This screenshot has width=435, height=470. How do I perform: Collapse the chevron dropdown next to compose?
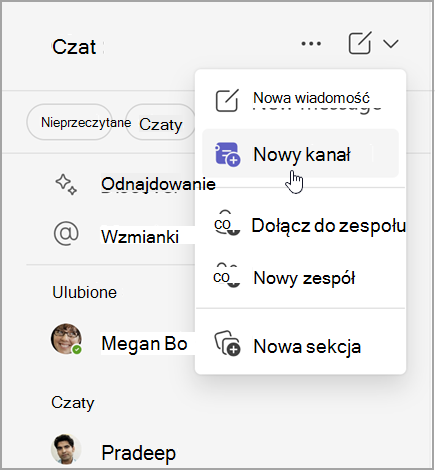click(x=391, y=44)
